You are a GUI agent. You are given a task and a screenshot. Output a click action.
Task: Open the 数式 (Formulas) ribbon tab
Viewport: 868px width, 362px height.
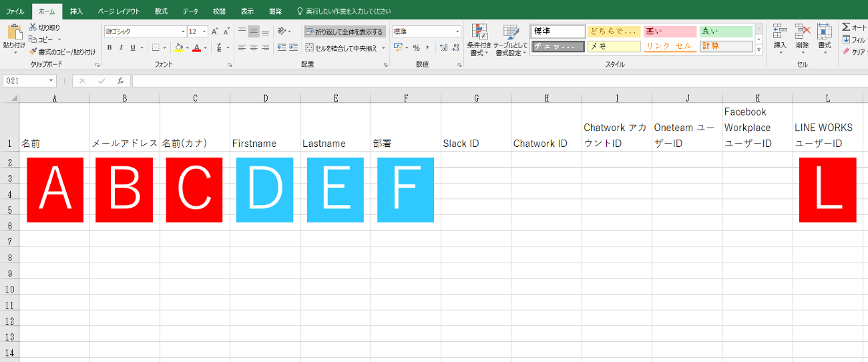click(x=161, y=11)
